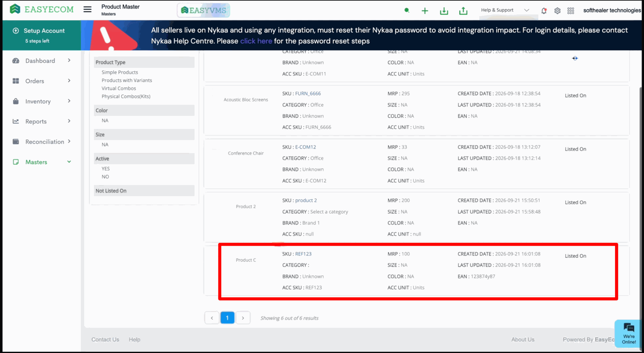Click the Dashboard sidebar icon

(x=16, y=61)
